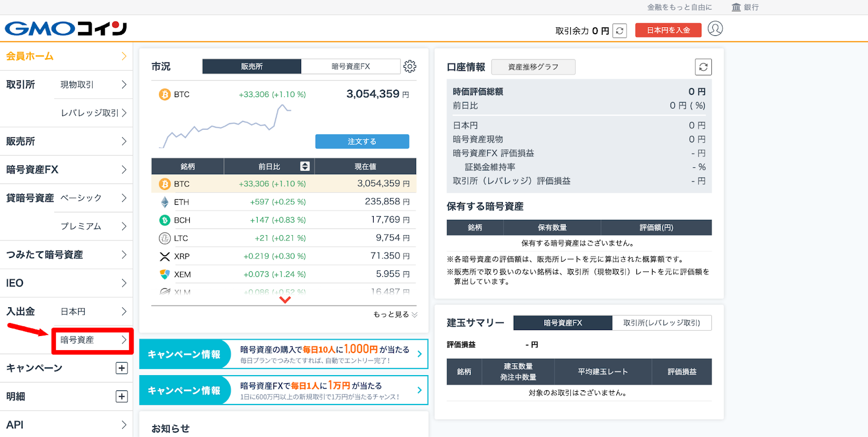
Task: Open 現物取引 under 取引所
Action: tap(93, 85)
